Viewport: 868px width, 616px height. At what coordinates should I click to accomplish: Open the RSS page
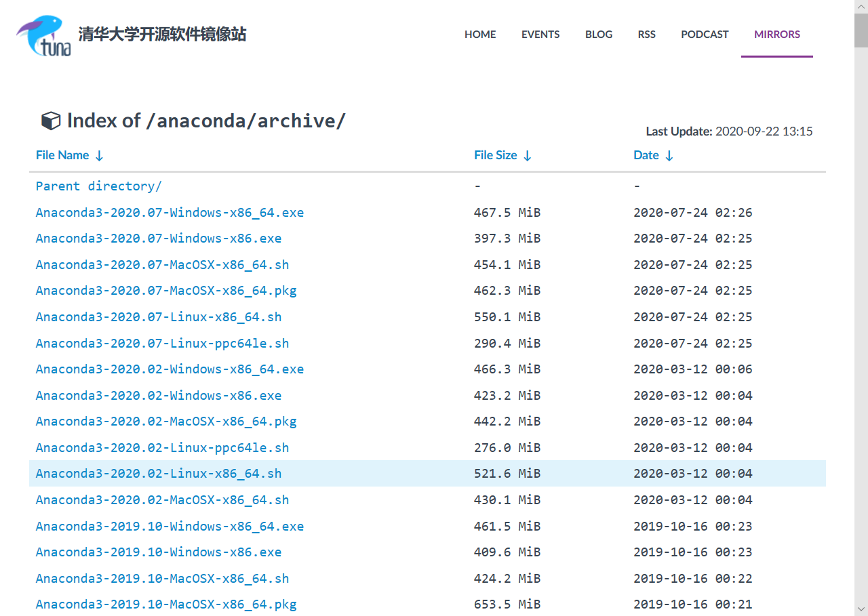[x=647, y=34]
